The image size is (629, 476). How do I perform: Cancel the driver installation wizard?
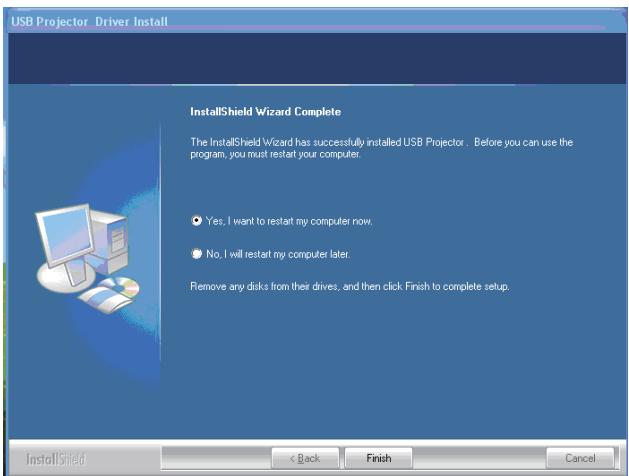pos(580,458)
